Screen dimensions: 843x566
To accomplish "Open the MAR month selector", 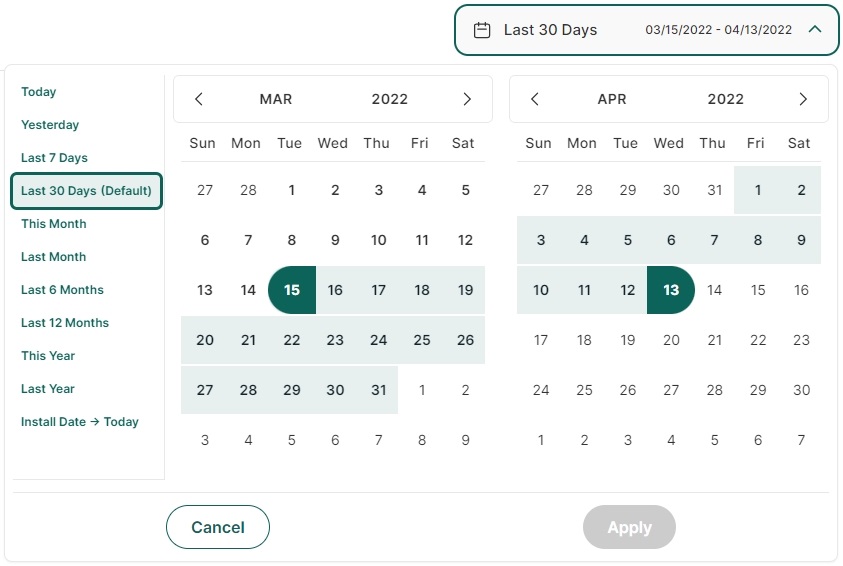I will [276, 99].
